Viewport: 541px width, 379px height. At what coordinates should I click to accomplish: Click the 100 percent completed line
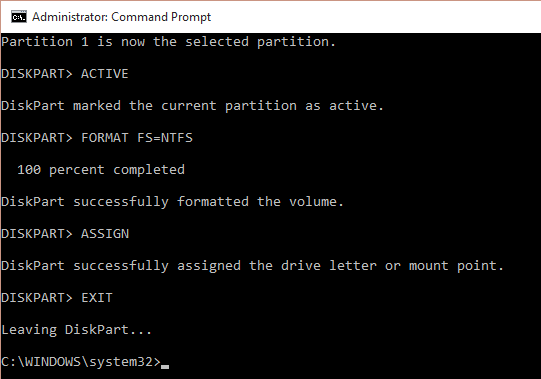pyautogui.click(x=101, y=170)
